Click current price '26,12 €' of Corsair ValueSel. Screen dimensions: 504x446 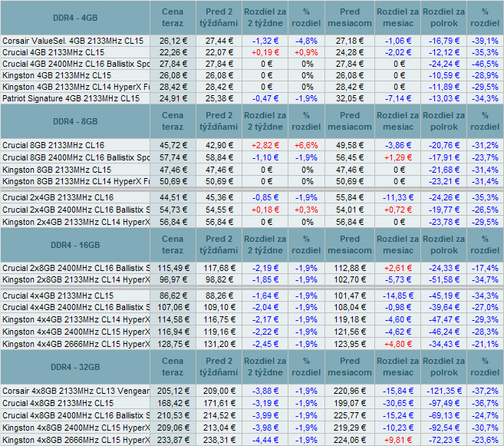(x=173, y=41)
